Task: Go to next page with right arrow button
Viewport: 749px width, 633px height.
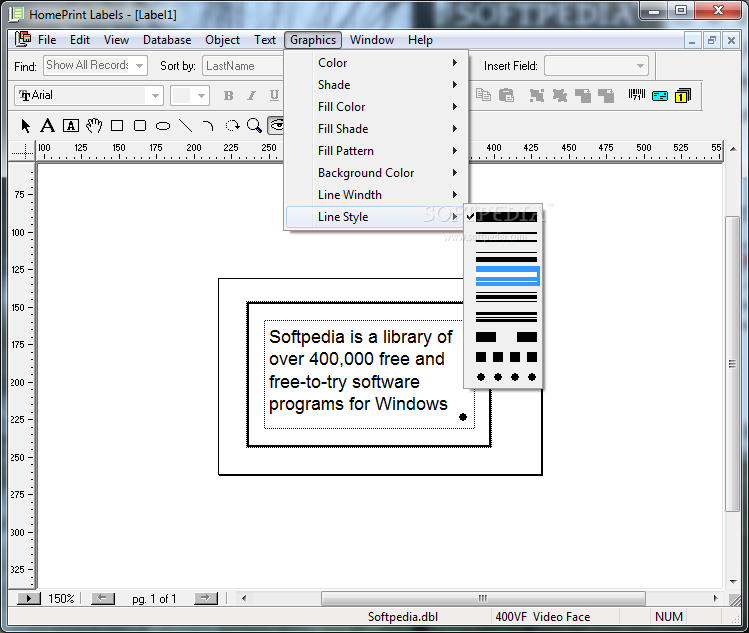Action: pyautogui.click(x=205, y=598)
